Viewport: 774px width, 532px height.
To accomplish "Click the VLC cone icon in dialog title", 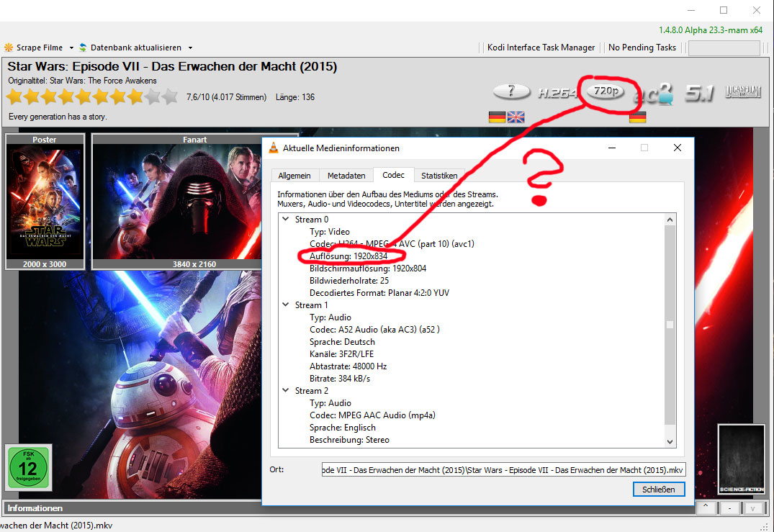I will [273, 148].
